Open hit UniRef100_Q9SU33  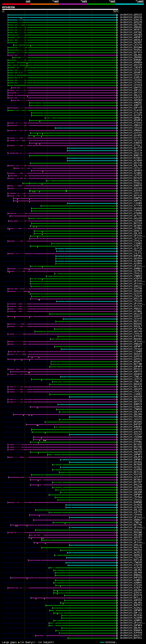(x=131, y=15)
